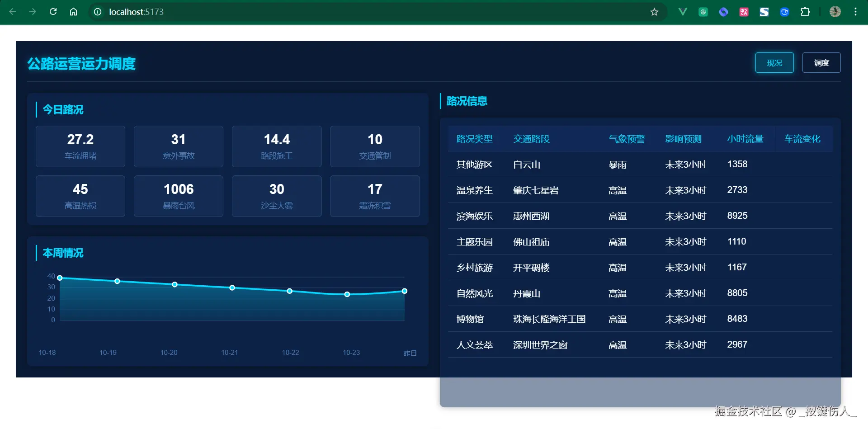Select the 车流拥堵 27.2 stat card

80,146
